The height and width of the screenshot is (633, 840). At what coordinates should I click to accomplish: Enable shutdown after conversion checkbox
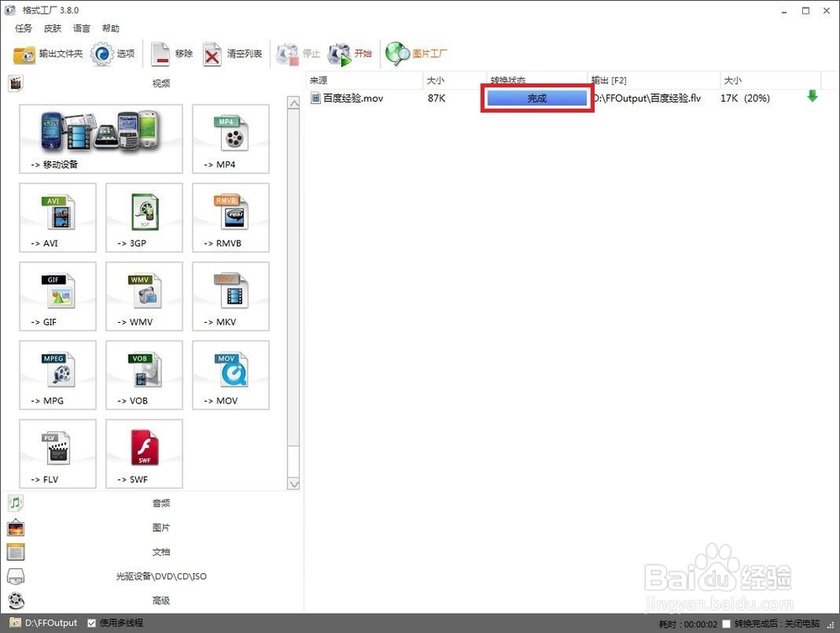click(726, 624)
